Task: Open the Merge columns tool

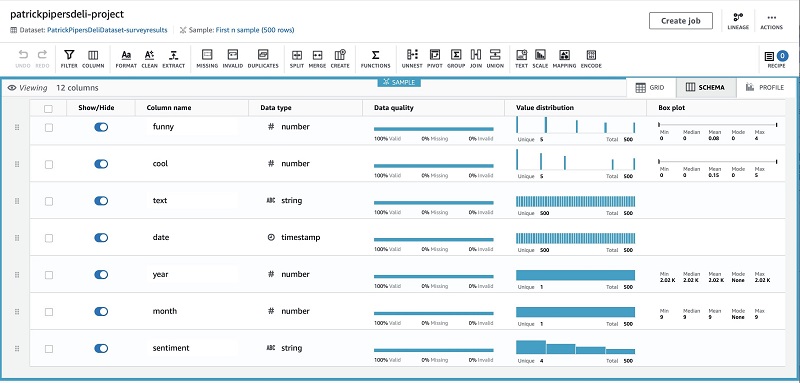Action: (x=317, y=58)
